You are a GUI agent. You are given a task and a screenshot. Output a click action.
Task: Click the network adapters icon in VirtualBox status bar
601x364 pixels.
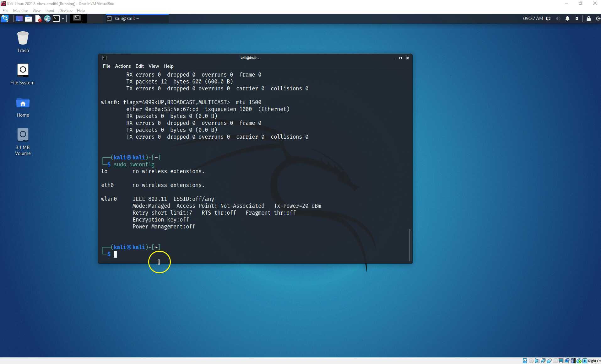click(543, 361)
